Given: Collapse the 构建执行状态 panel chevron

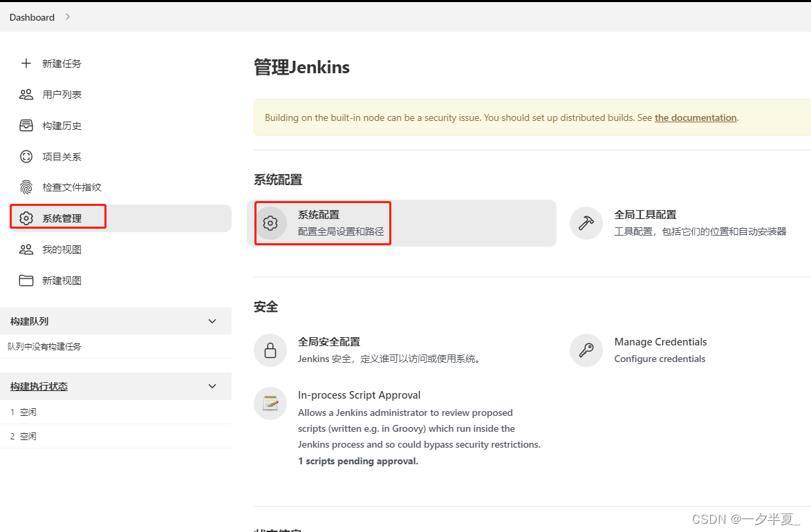Looking at the screenshot, I should 212,386.
